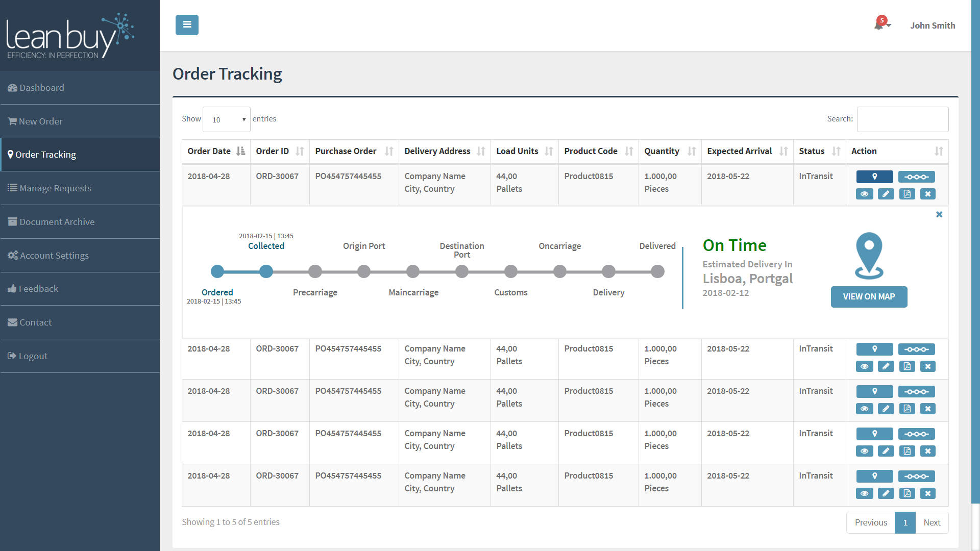
Task: Expand Order Date column sort options
Action: click(240, 151)
